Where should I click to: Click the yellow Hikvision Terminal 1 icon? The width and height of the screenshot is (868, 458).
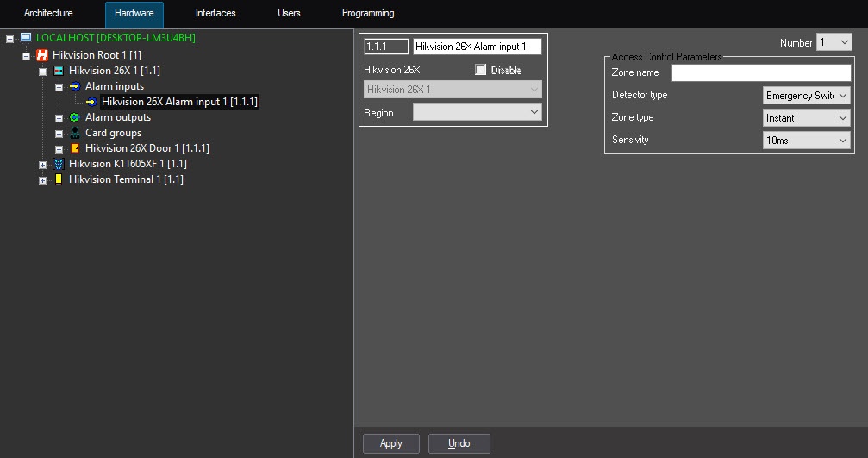tap(59, 179)
